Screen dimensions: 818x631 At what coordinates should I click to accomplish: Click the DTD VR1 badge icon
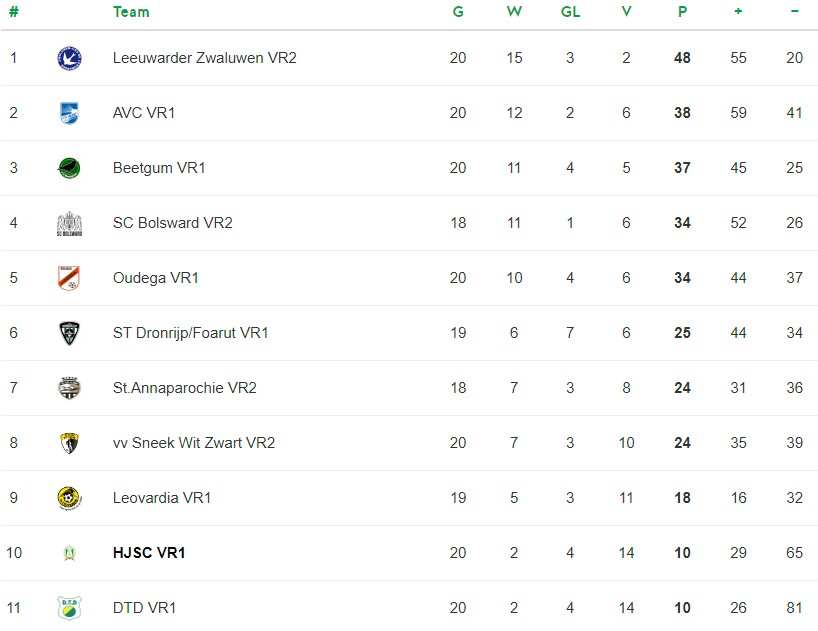[x=69, y=608]
